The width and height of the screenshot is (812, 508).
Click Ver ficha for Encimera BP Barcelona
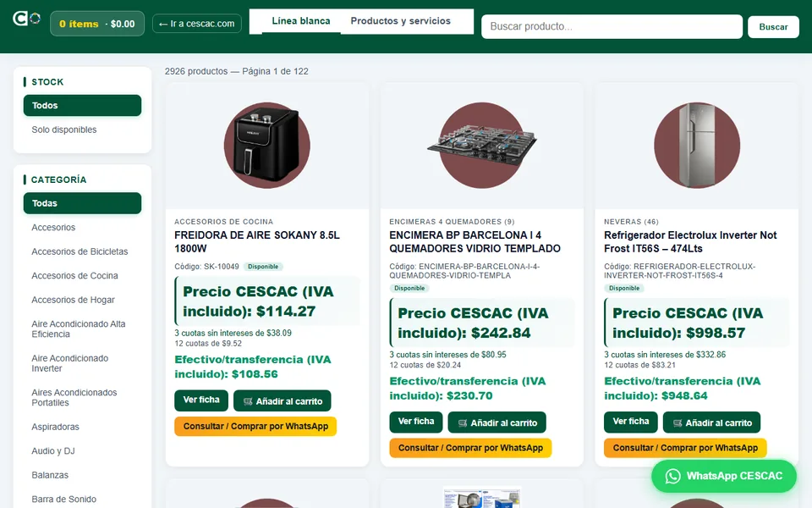click(x=416, y=422)
